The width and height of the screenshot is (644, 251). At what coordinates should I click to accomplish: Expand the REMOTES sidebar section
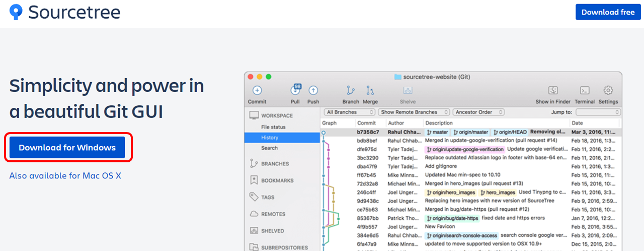point(273,214)
